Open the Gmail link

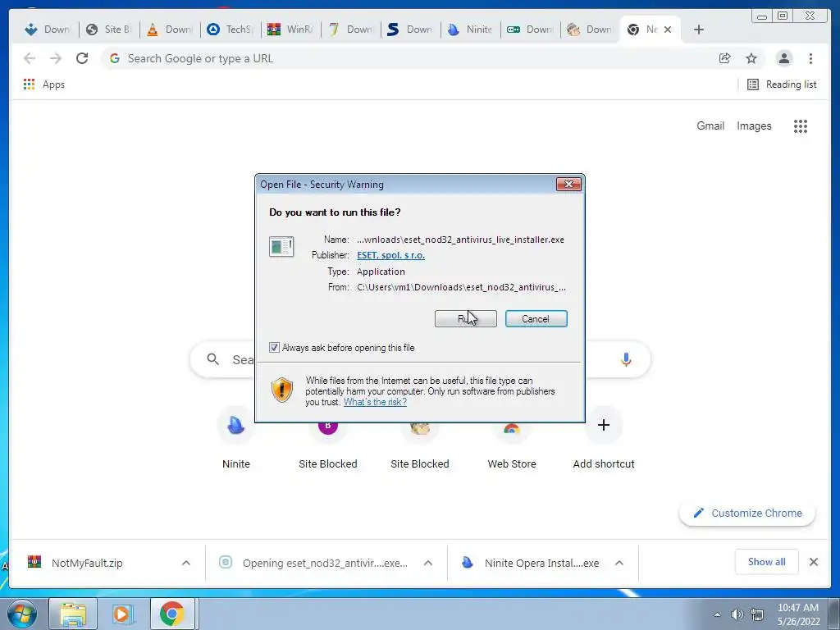pos(710,126)
